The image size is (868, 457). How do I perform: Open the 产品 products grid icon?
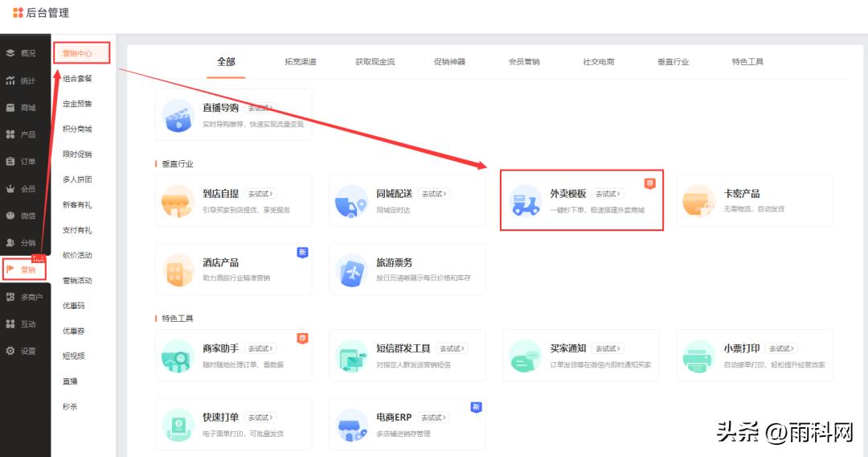click(10, 134)
